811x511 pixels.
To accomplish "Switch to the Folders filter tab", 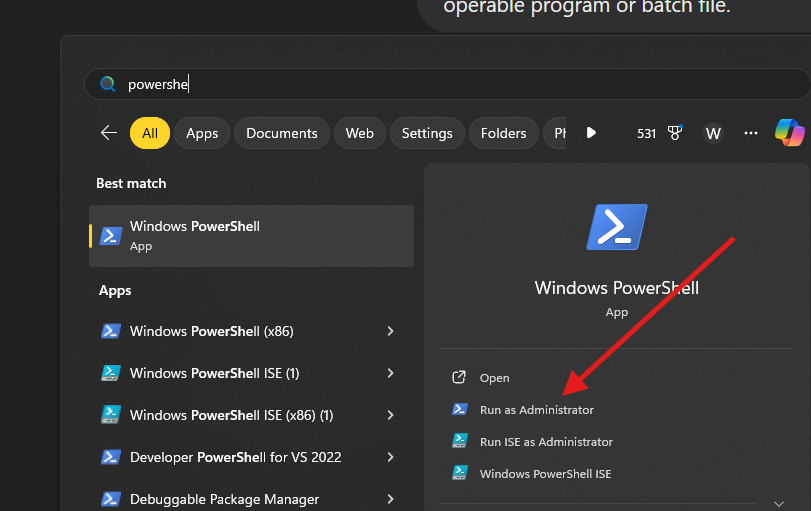I will click(503, 133).
